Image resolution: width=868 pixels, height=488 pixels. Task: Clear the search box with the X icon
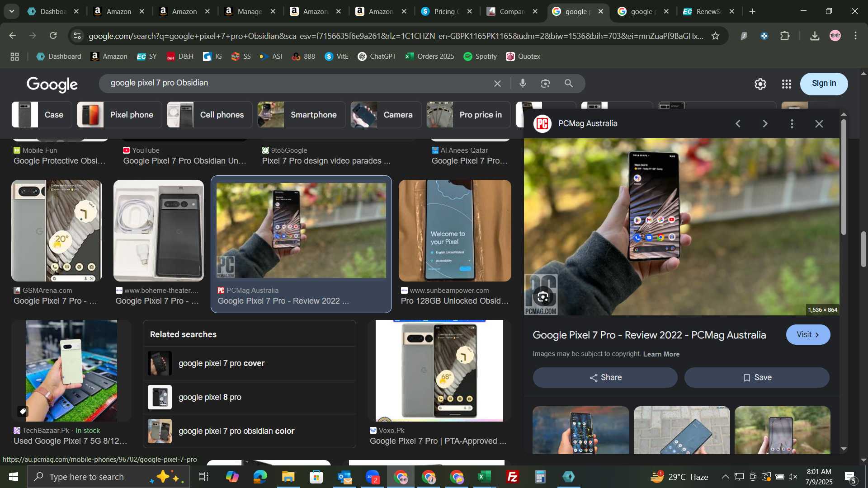coord(497,84)
